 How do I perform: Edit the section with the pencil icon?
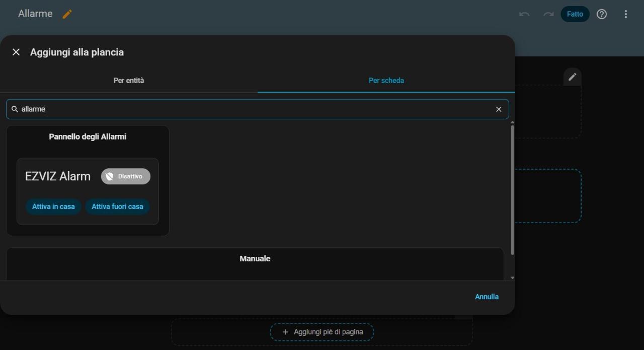pyautogui.click(x=573, y=77)
